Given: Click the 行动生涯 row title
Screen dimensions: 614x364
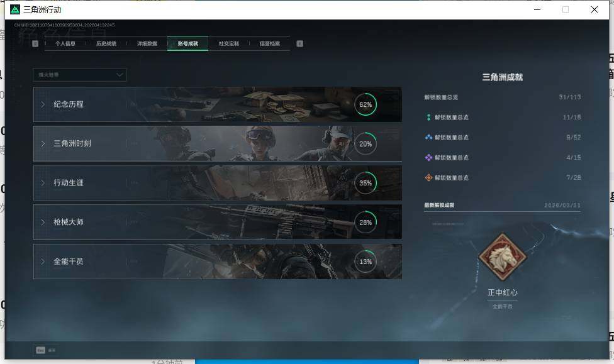Looking at the screenshot, I should pos(69,183).
